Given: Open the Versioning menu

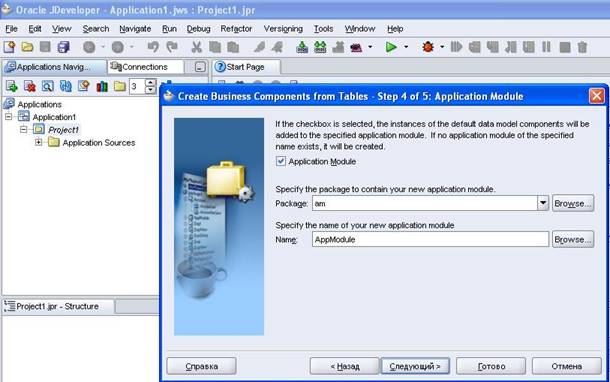Looking at the screenshot, I should tap(283, 29).
